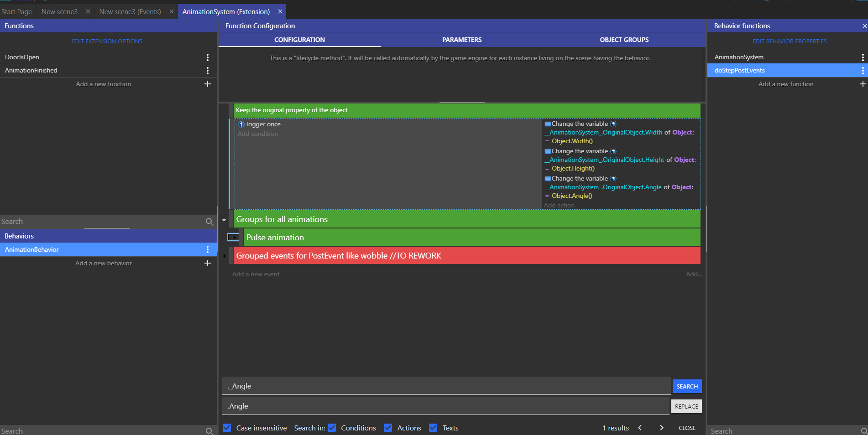The height and width of the screenshot is (435, 868).
Task: Expand the Pulse animation group
Action: pos(234,237)
